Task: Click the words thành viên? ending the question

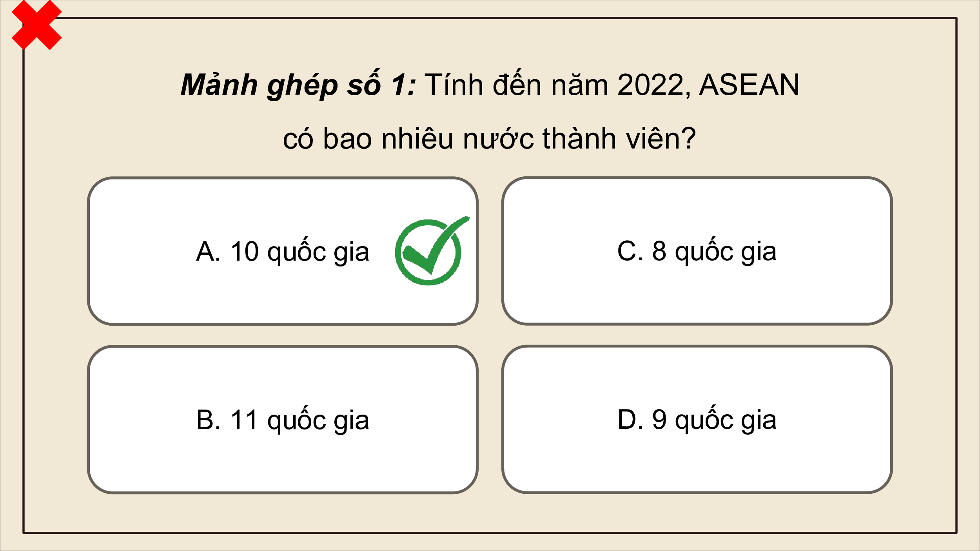Action: pyautogui.click(x=619, y=138)
